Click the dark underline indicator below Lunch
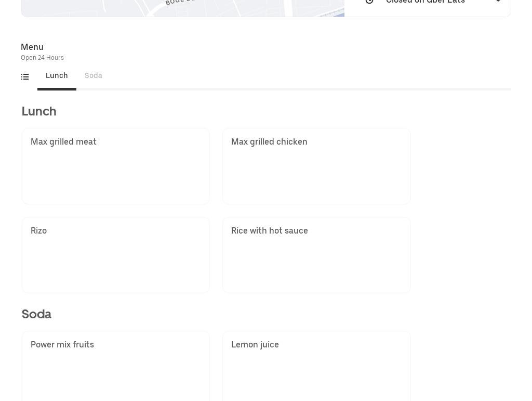This screenshot has width=532, height=401. 57,89
